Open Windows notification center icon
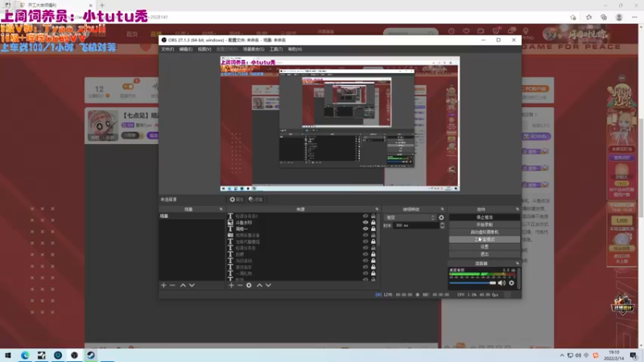The height and width of the screenshot is (362, 644). click(x=634, y=356)
